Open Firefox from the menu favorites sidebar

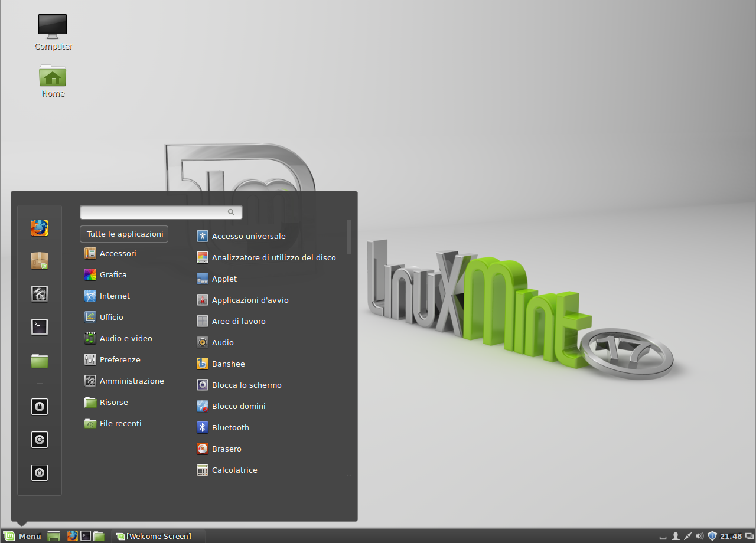[x=40, y=228]
